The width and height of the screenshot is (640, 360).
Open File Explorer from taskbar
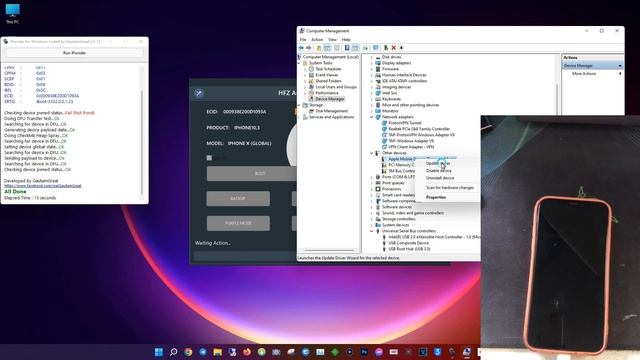point(218,352)
